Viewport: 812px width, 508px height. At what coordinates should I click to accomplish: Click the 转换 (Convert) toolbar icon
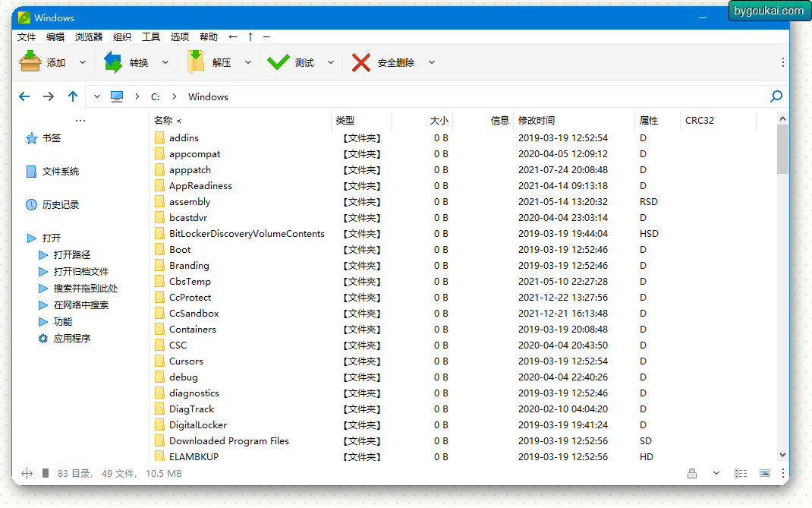tap(113, 62)
